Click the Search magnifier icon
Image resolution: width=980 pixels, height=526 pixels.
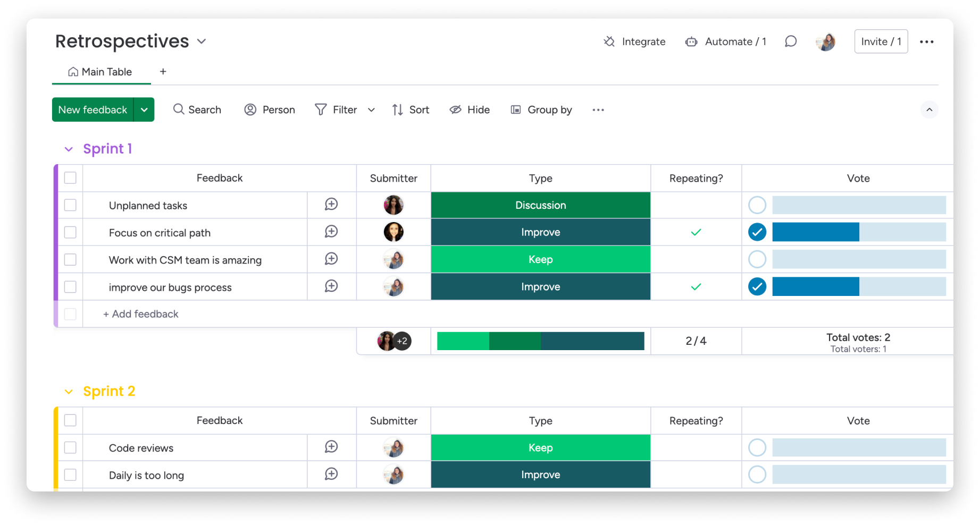179,109
